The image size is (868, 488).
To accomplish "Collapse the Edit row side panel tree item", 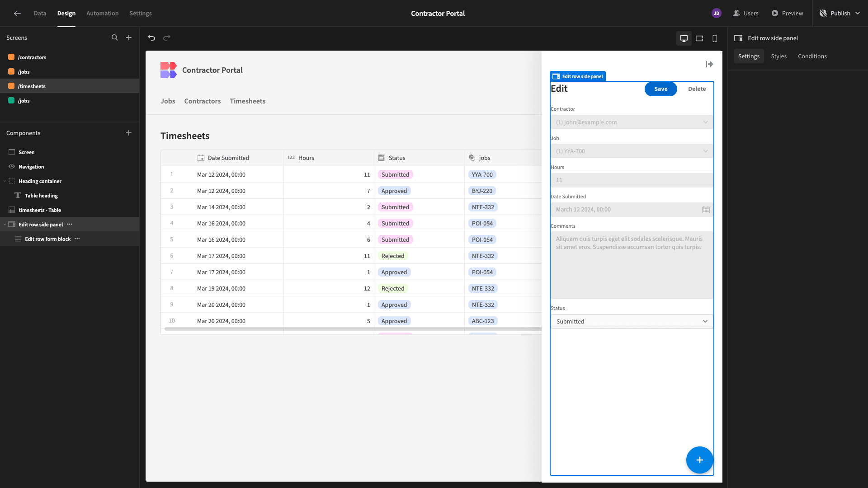I will tap(5, 225).
